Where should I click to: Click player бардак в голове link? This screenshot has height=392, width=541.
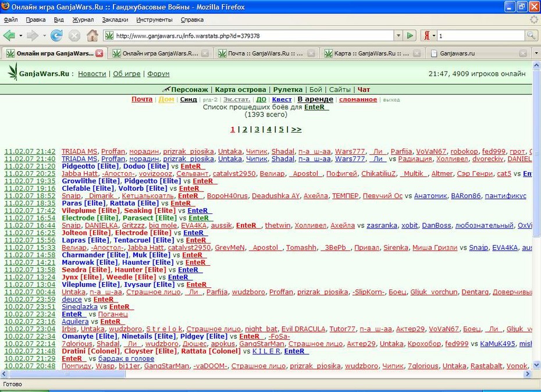[126, 358]
